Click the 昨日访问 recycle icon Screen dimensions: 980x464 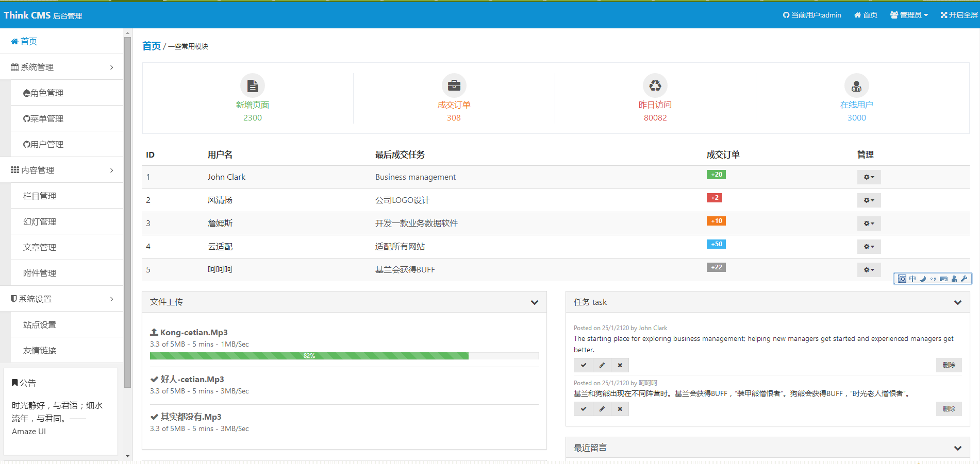click(x=655, y=85)
